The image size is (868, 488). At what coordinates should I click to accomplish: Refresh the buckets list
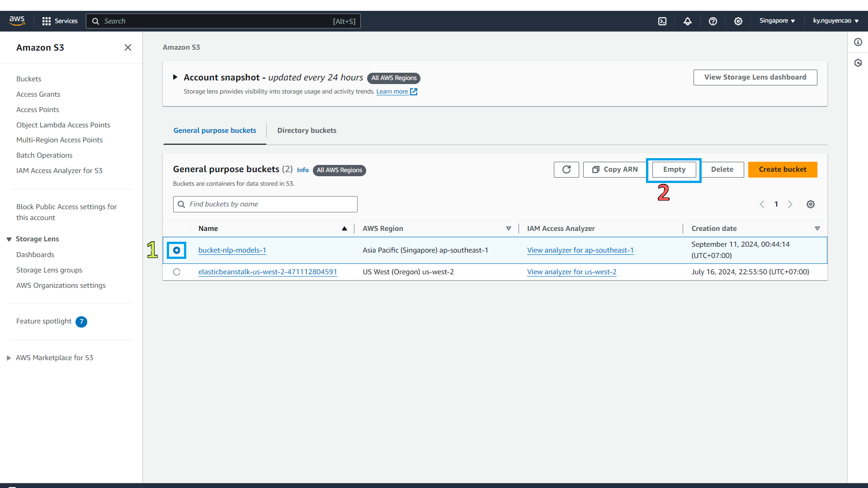point(566,169)
